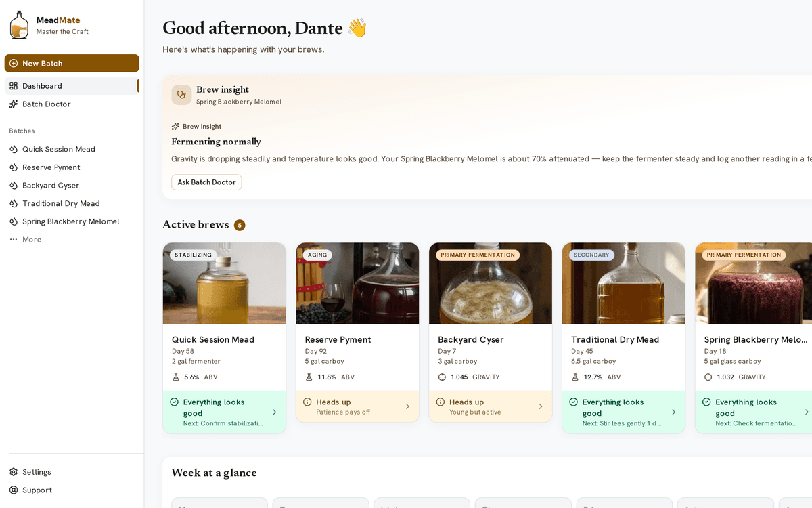Screen dimensions: 812x508
Task: Select Traditional Dry Mead in batches list
Action: (72, 203)
